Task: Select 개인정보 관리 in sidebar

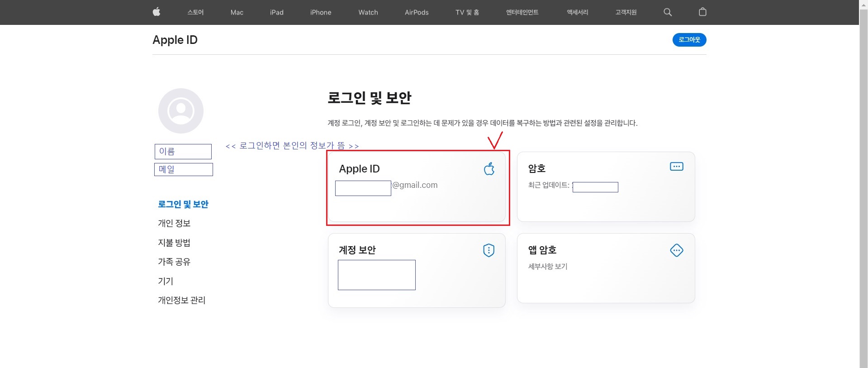Action: [181, 300]
